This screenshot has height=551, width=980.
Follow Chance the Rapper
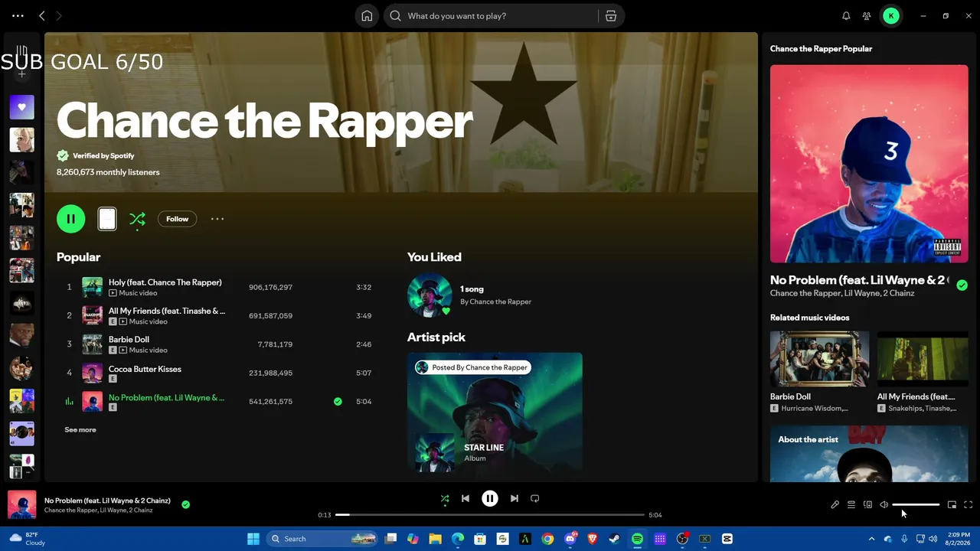(177, 219)
